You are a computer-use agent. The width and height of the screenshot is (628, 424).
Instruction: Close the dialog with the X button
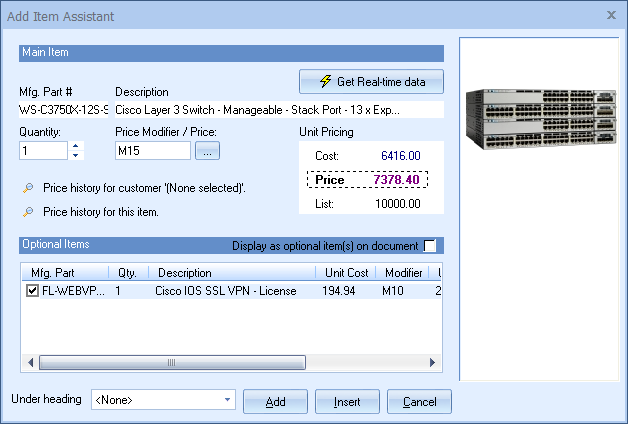[611, 15]
